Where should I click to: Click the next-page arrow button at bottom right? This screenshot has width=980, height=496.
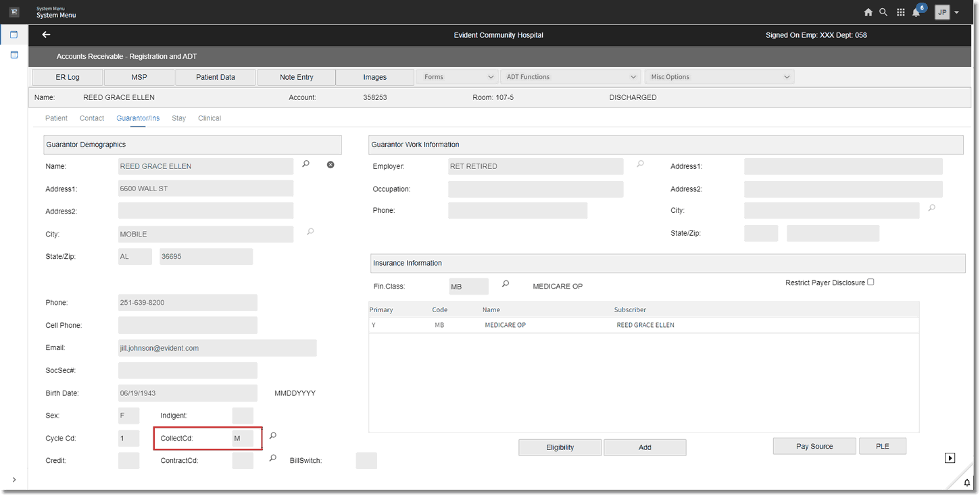tap(950, 458)
